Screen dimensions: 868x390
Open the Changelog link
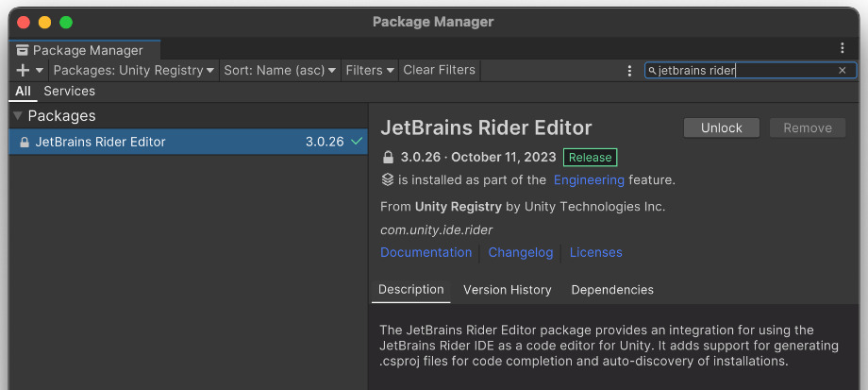[521, 253]
